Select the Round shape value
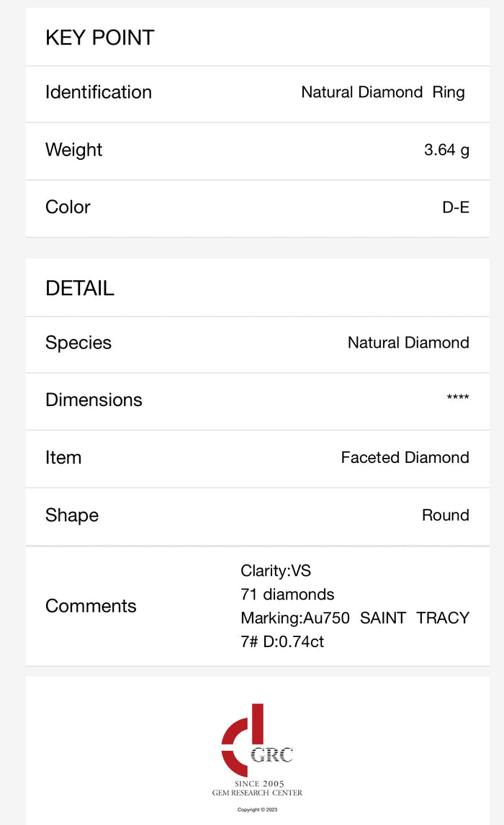Viewport: 504px width, 825px height. [446, 515]
